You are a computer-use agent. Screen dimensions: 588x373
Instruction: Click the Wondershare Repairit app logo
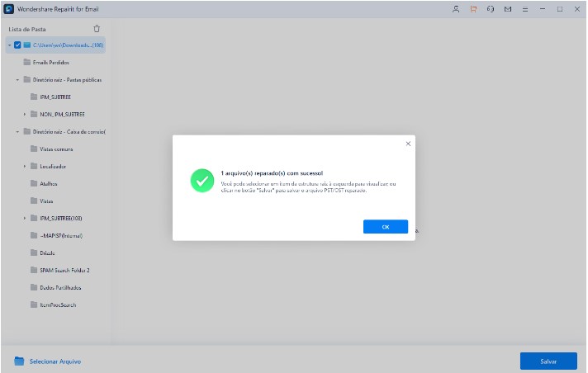point(7,8)
